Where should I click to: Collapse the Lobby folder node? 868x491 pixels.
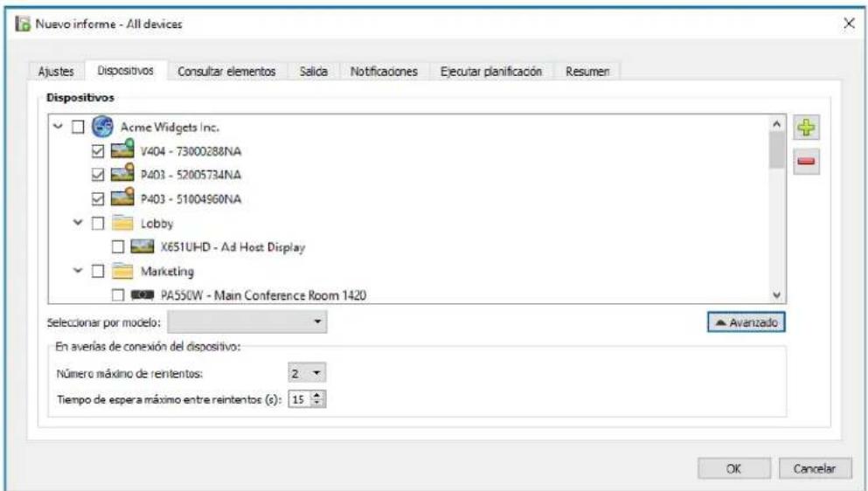click(78, 223)
